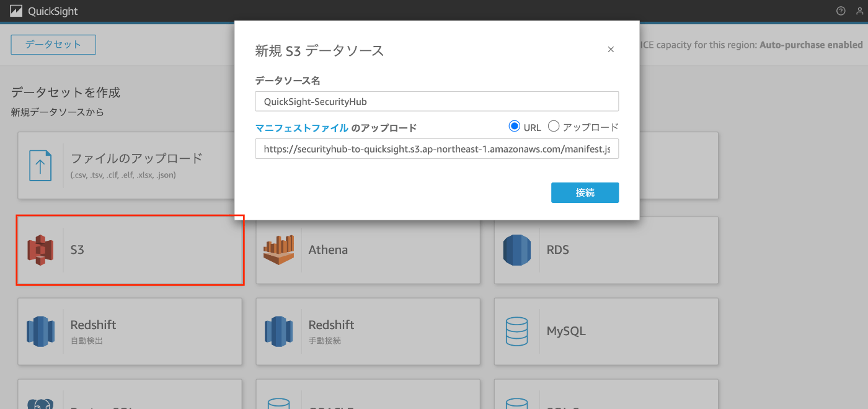Click the S3 bucket icon
Image resolution: width=868 pixels, height=409 pixels.
(x=40, y=250)
